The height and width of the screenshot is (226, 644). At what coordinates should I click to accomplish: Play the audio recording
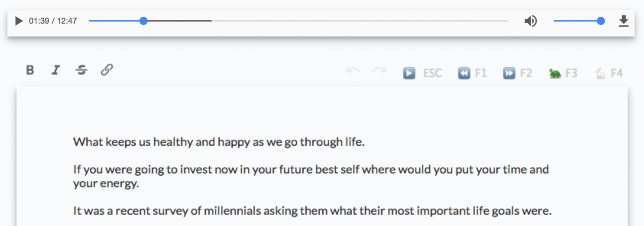(19, 21)
